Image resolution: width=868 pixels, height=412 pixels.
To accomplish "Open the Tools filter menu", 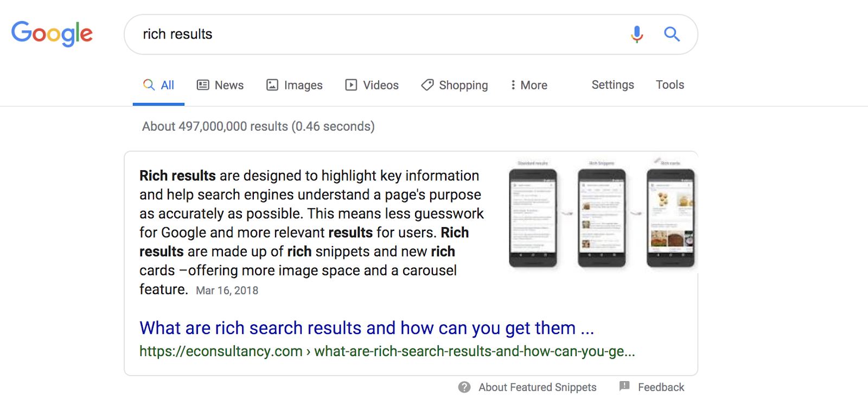I will (x=670, y=85).
